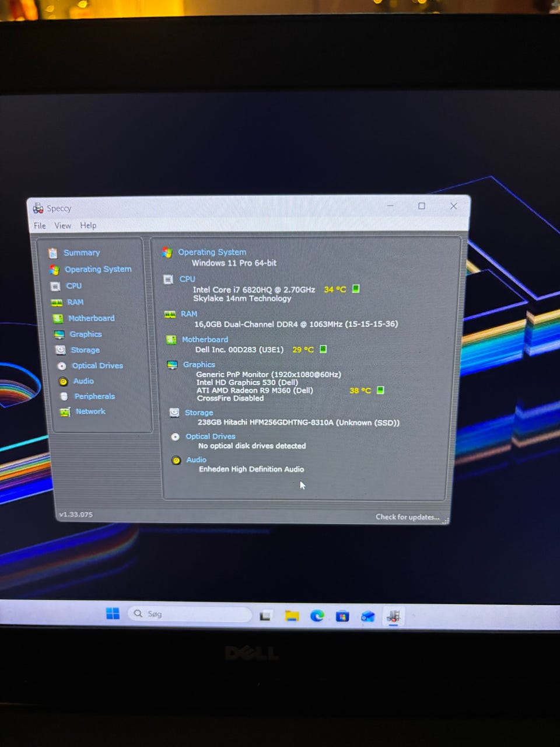Viewport: 560px width, 747px height.
Task: Open the RAM heading link in summary
Action: [x=189, y=314]
